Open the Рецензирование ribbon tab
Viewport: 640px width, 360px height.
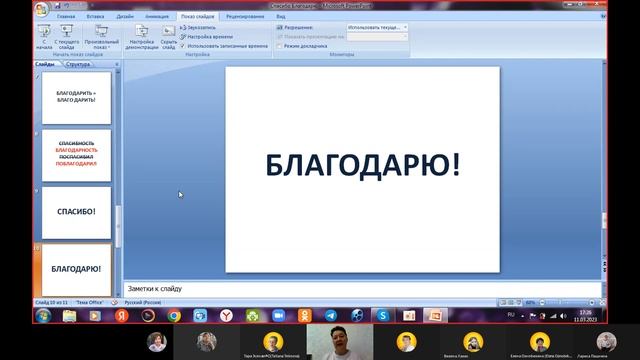pyautogui.click(x=245, y=16)
